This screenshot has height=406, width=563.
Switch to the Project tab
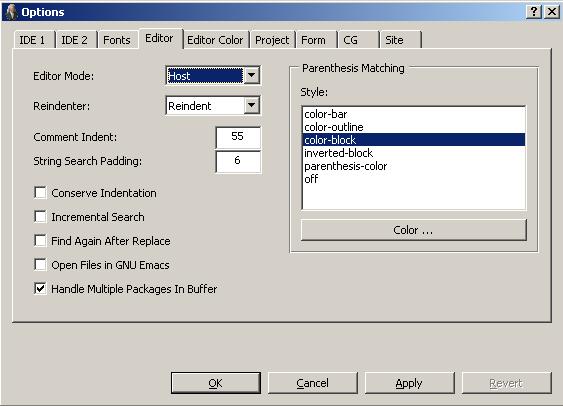point(272,40)
